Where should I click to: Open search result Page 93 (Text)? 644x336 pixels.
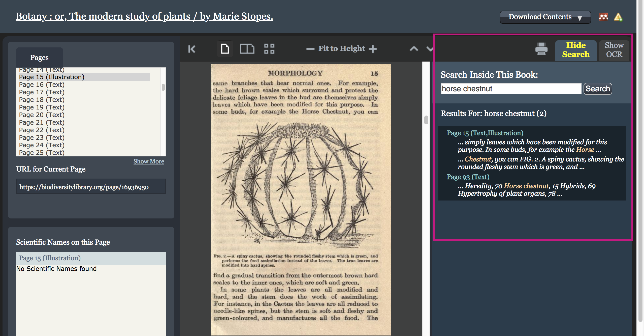point(468,177)
